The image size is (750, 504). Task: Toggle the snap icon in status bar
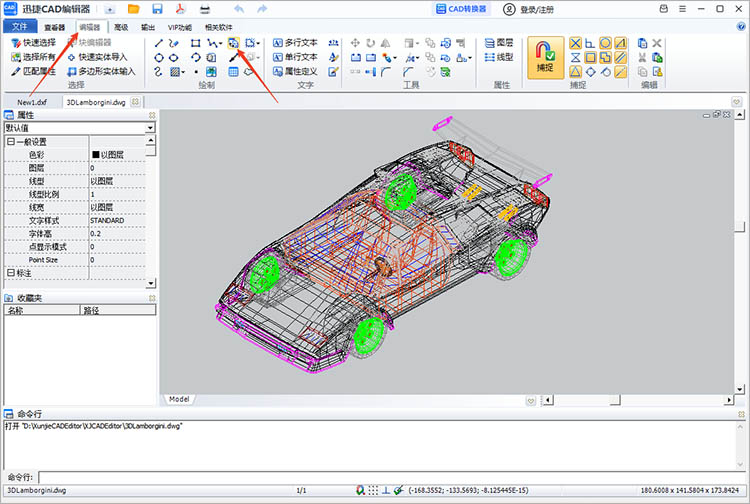point(360,491)
